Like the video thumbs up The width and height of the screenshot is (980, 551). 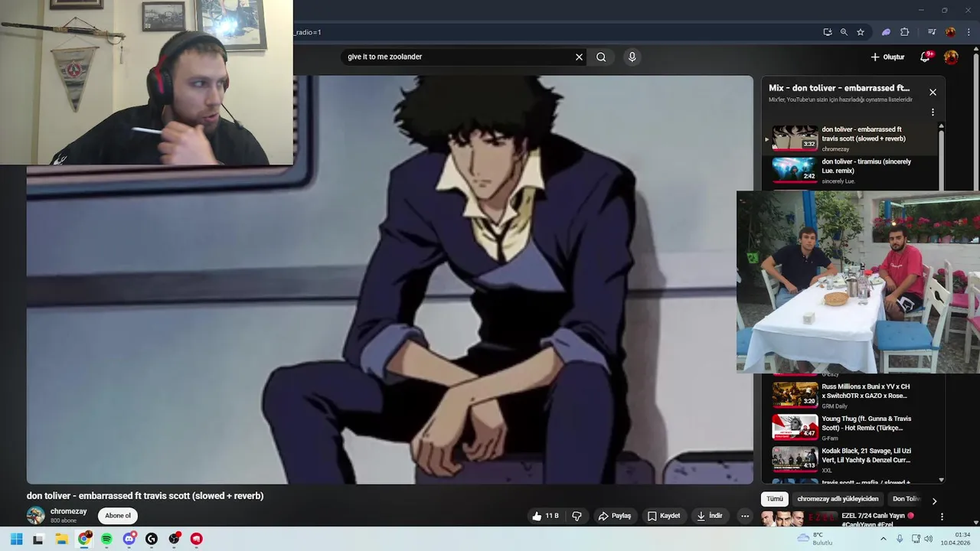546,516
